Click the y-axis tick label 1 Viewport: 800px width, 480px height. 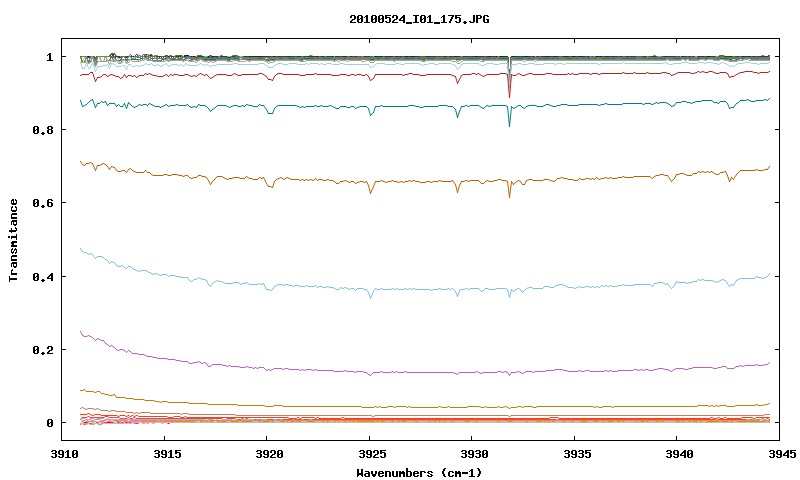tap(49, 57)
